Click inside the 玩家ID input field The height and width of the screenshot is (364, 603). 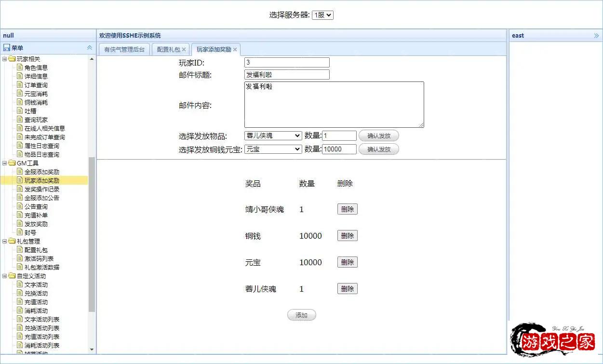[286, 62]
